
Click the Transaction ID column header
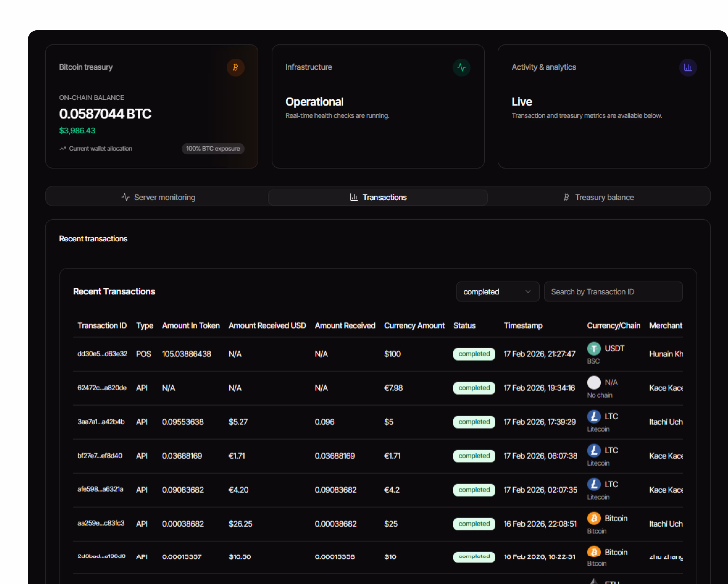point(102,326)
